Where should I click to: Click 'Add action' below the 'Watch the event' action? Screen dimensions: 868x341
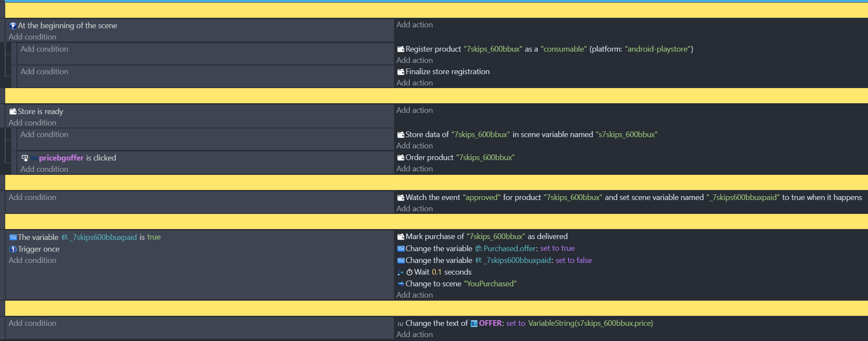click(414, 209)
